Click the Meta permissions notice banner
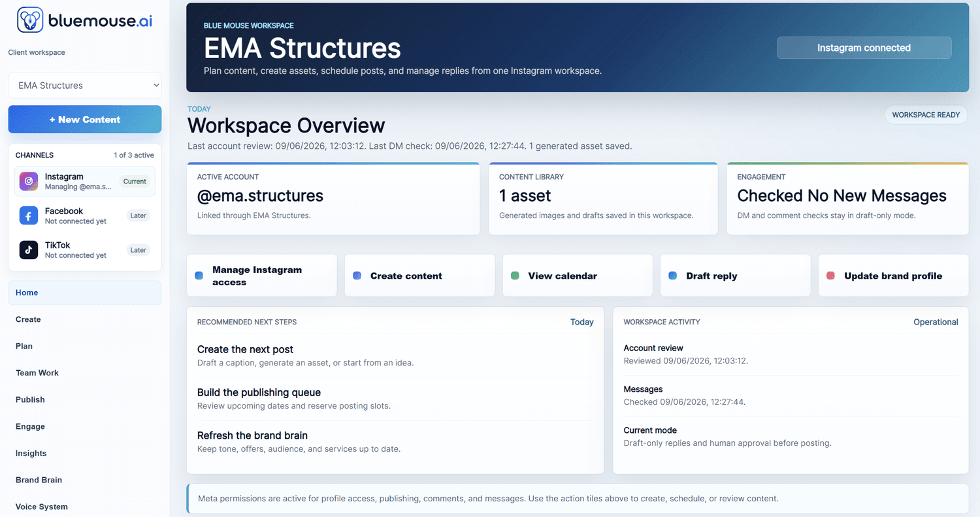The width and height of the screenshot is (980, 517). click(578, 499)
